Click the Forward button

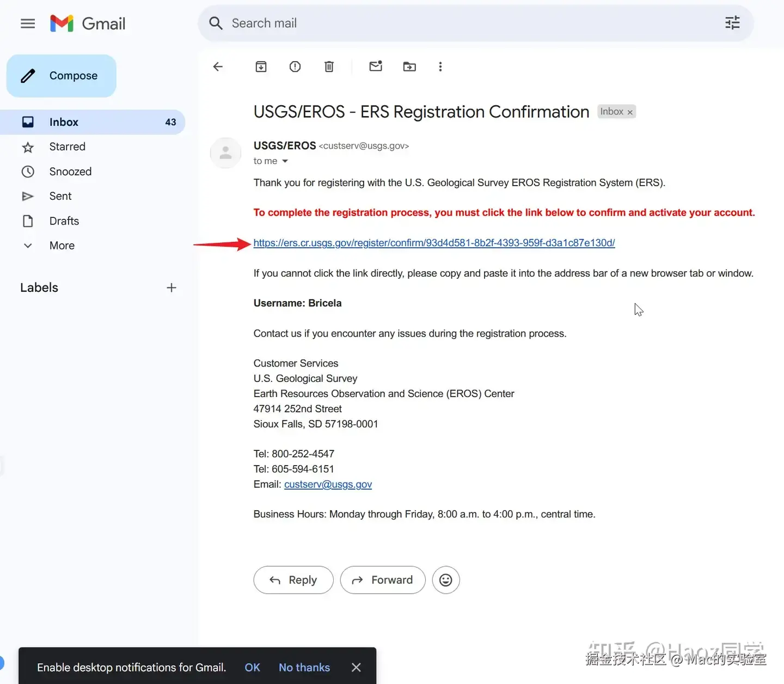383,580
